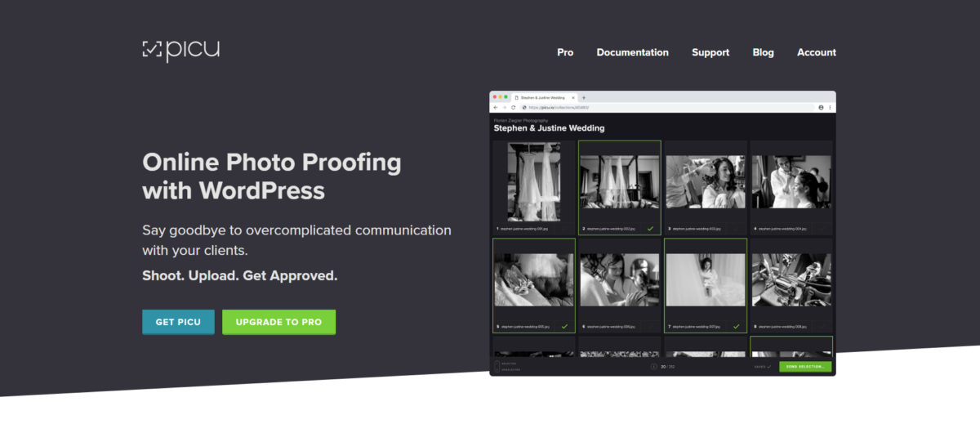Toggle checkmark for stephen-justine-wedding-001.jpg
This screenshot has width=980, height=433.
coord(564,229)
